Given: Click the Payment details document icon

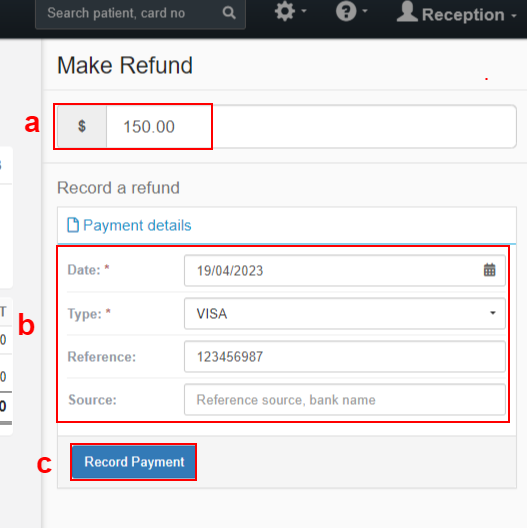Looking at the screenshot, I should (x=73, y=225).
